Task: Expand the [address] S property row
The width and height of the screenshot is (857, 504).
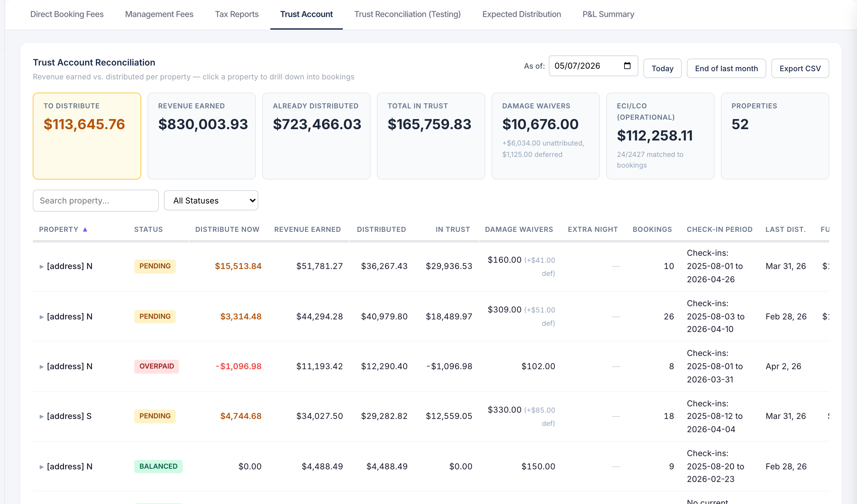Action: pos(41,416)
